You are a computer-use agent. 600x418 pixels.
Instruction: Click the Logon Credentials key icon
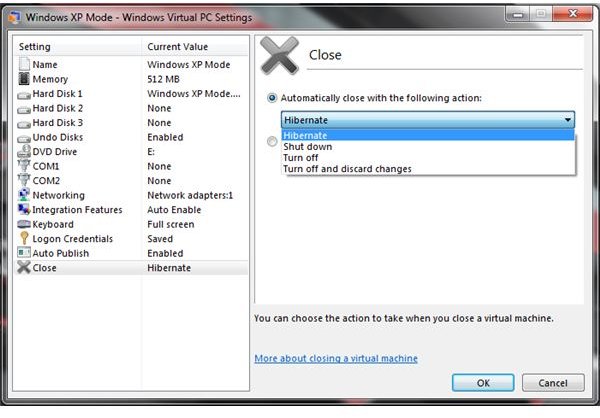coord(24,238)
